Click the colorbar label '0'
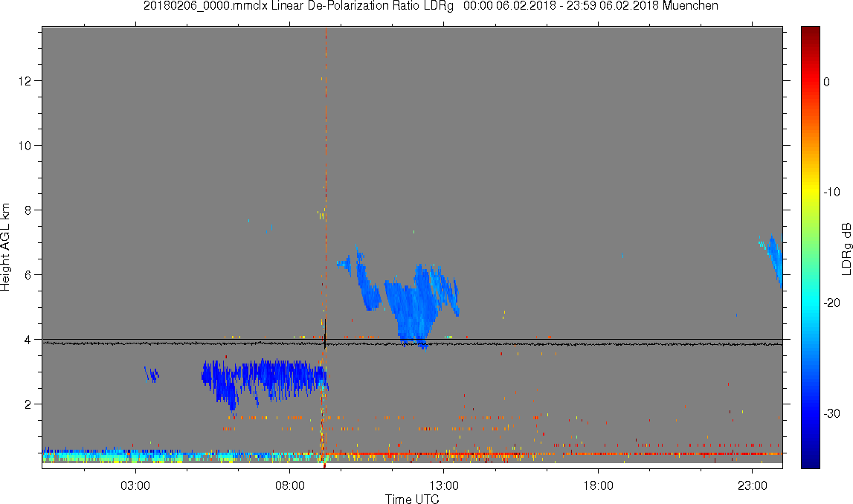 coord(826,82)
